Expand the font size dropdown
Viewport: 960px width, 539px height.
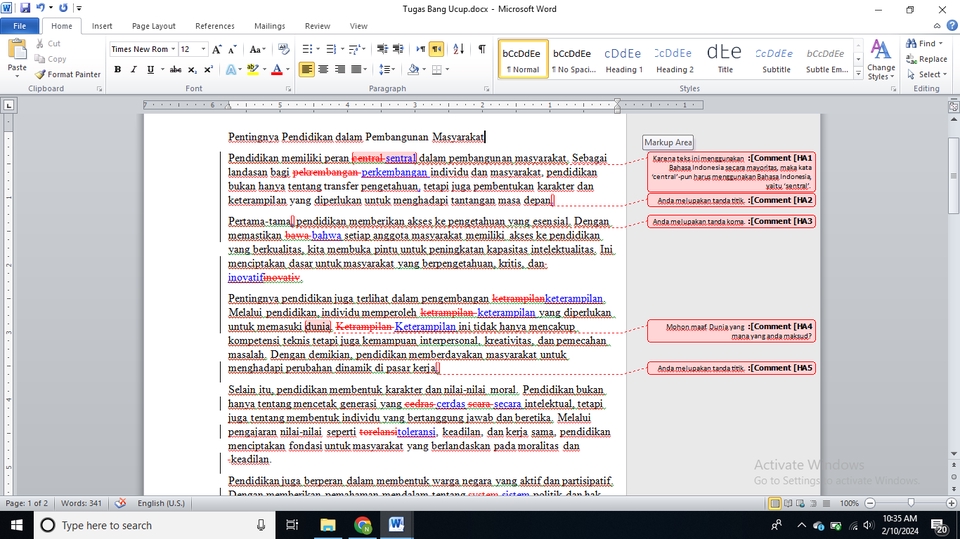click(x=204, y=49)
